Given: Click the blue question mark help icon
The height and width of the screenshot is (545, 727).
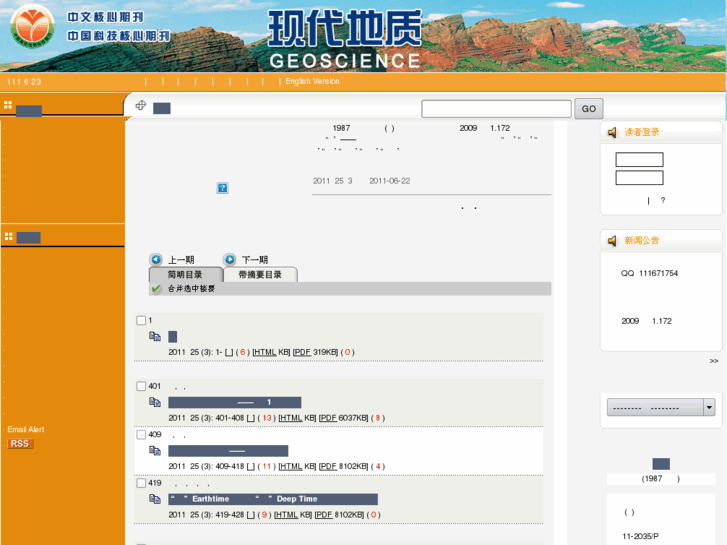Looking at the screenshot, I should [x=223, y=188].
